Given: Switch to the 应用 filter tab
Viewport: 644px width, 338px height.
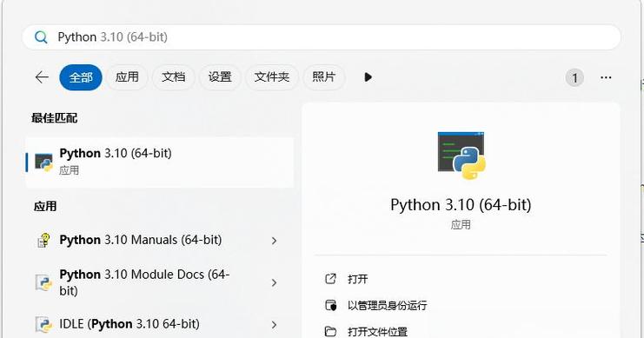Looking at the screenshot, I should pos(127,77).
